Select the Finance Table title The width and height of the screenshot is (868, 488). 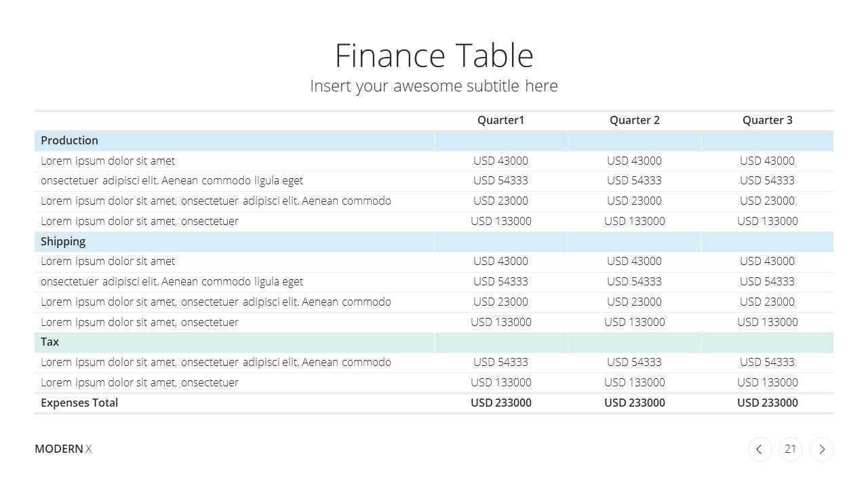[x=434, y=56]
